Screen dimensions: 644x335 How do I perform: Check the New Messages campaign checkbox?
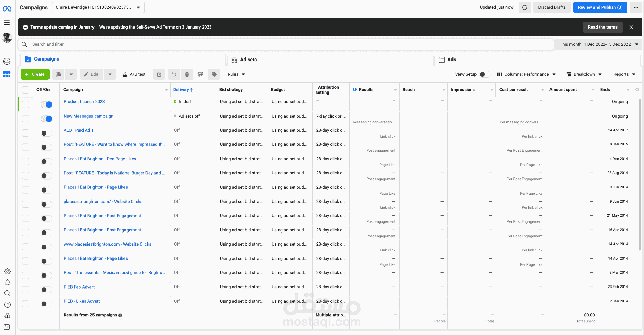point(26,119)
